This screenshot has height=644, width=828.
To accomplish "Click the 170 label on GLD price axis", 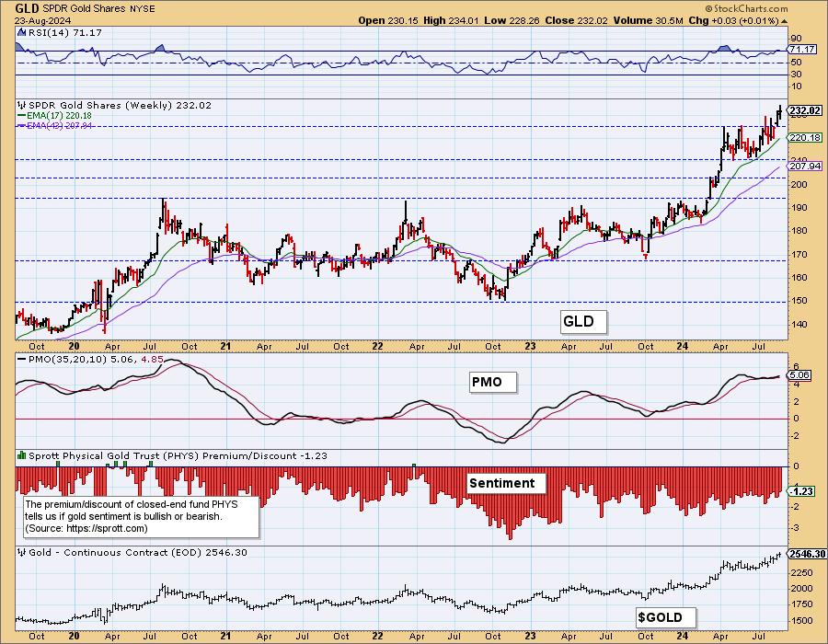I will point(799,254).
